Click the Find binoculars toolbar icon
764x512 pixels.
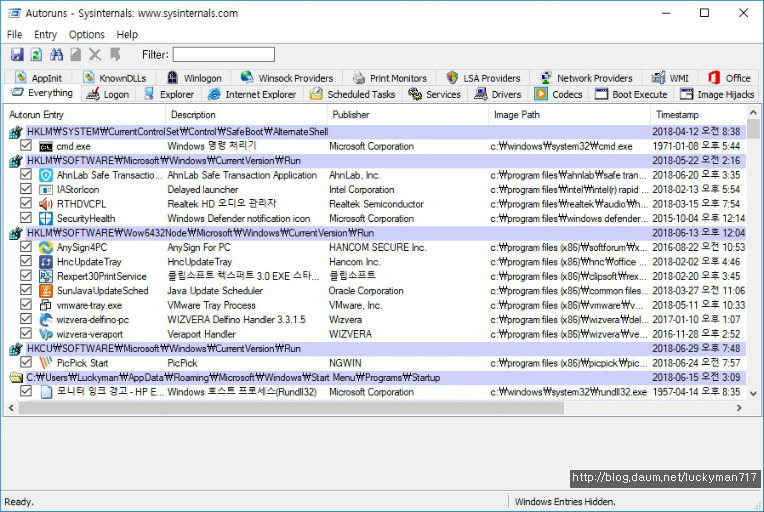pos(57,54)
